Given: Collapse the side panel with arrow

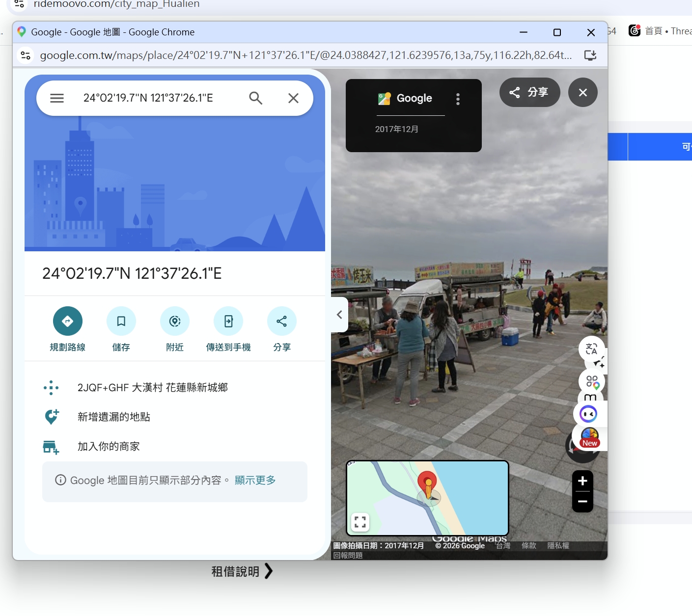Looking at the screenshot, I should click(x=339, y=315).
